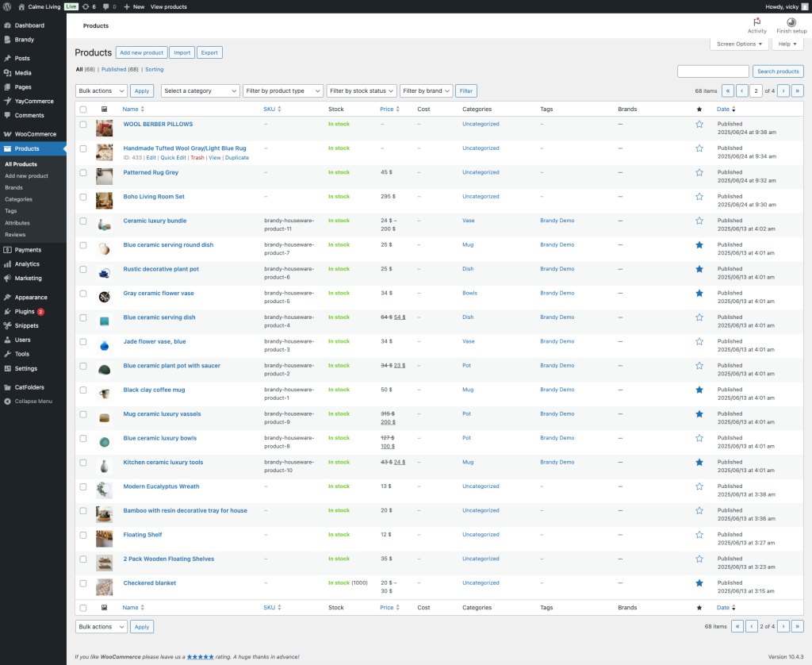Check the checkbox for Boho Living Room Set
Image resolution: width=812 pixels, height=665 pixels.
[83, 197]
